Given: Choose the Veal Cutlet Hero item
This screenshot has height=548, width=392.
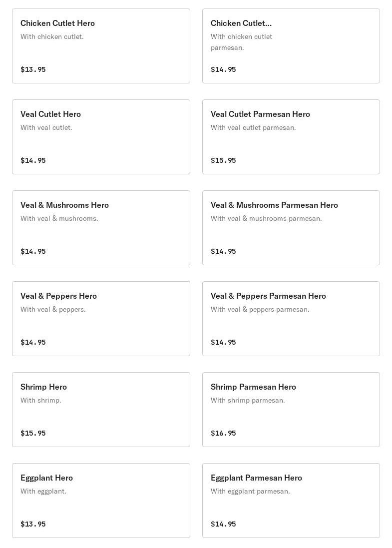Looking at the screenshot, I should tap(101, 137).
